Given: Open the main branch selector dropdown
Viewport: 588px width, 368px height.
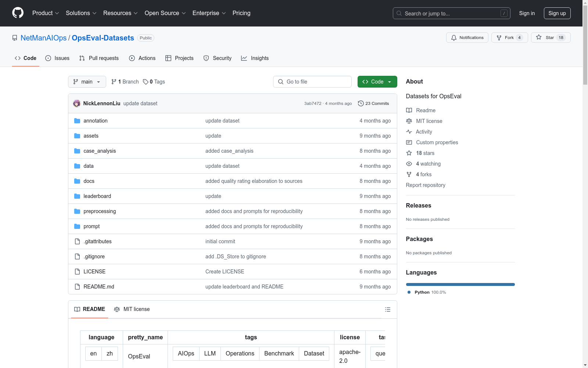Looking at the screenshot, I should click(87, 82).
